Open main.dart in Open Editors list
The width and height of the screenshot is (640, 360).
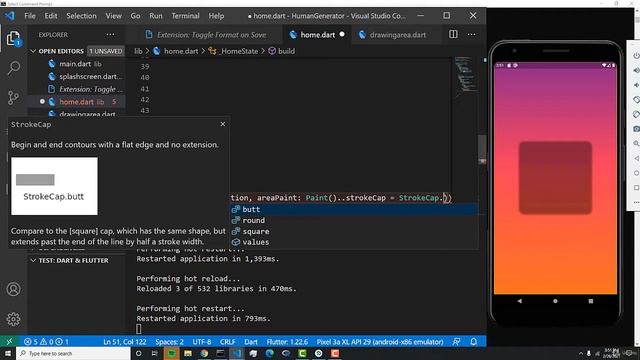[x=77, y=64]
